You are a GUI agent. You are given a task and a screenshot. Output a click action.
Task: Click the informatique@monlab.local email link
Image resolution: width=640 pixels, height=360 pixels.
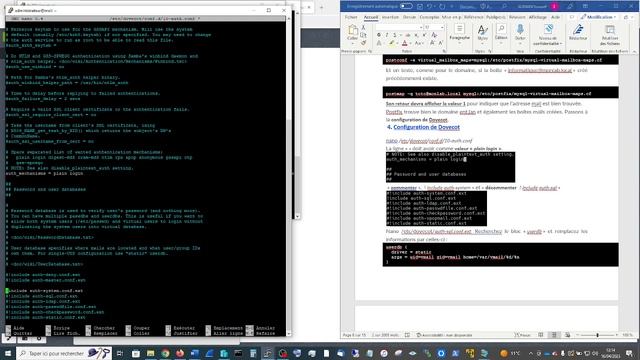tap(540, 70)
